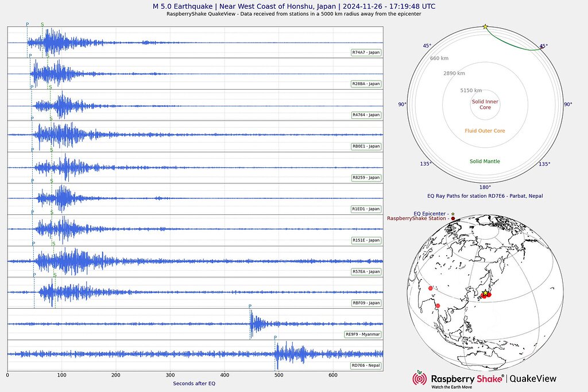Click the yellow epicenter star on the globe
588x392 pixels.
pyautogui.click(x=485, y=293)
